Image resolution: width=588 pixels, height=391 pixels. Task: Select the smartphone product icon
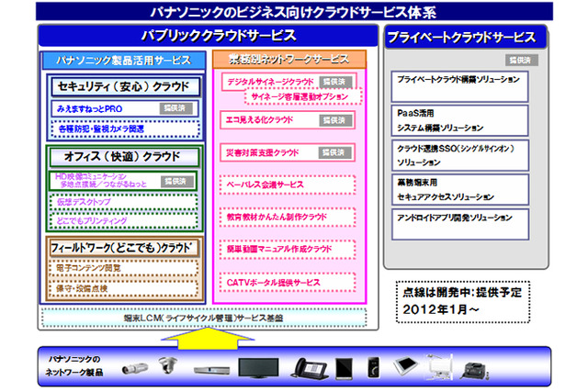click(373, 367)
